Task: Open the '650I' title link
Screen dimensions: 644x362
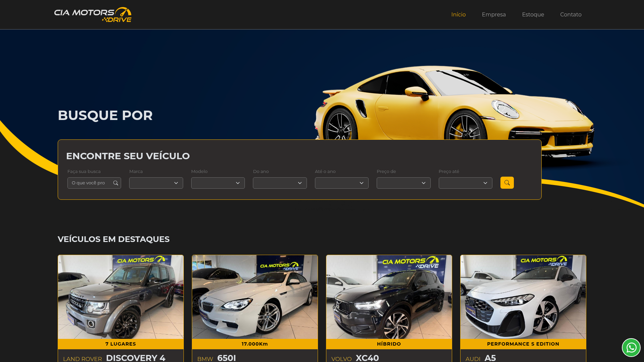Action: [227, 358]
